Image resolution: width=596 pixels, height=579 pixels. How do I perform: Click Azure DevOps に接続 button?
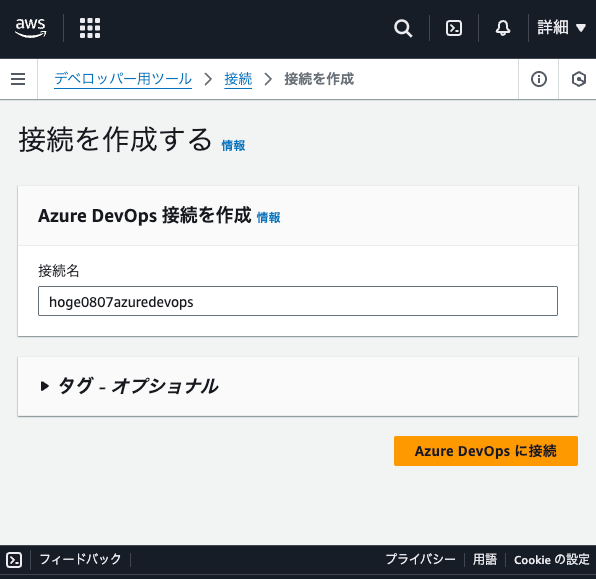486,451
